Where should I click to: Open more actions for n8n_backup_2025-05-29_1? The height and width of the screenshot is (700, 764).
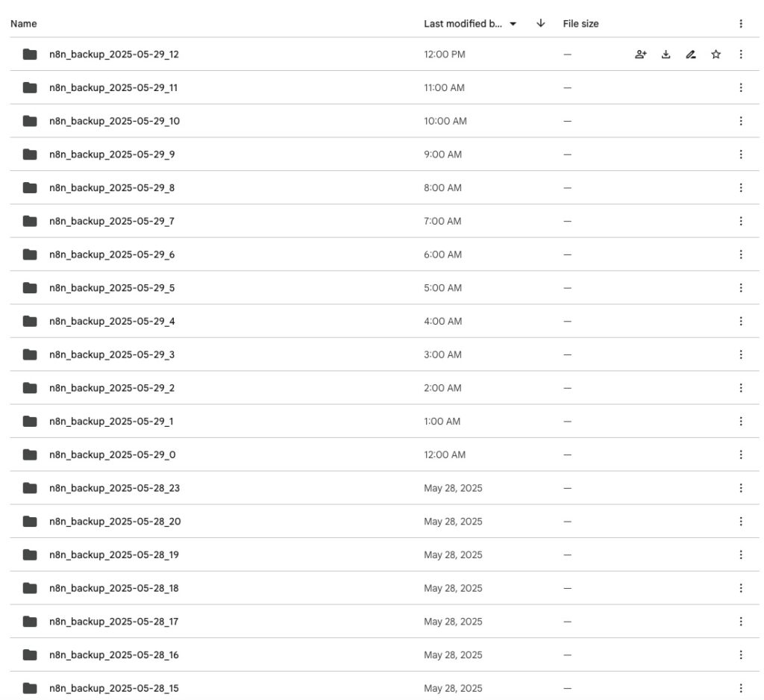(741, 421)
